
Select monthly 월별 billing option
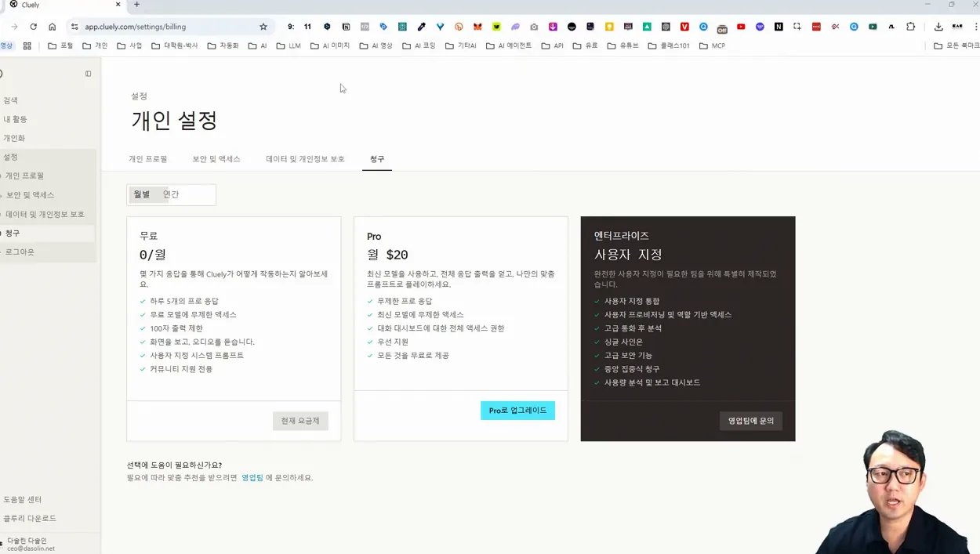142,194
